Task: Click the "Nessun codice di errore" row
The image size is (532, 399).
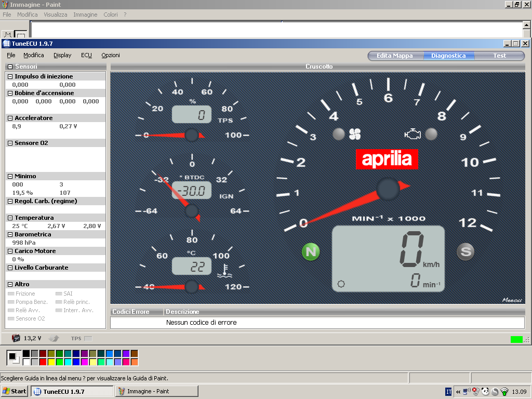Action: (317, 323)
